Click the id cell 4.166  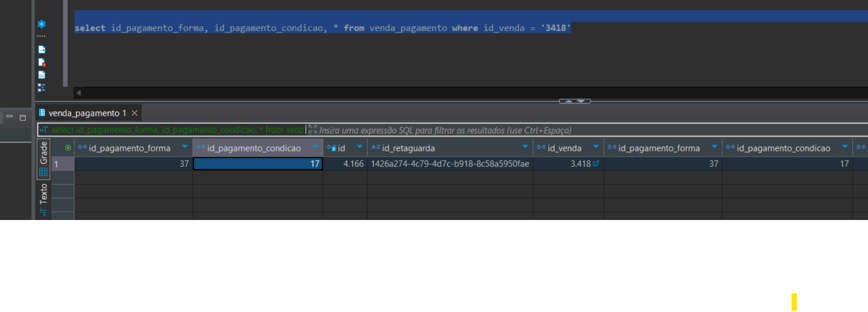[345, 164]
